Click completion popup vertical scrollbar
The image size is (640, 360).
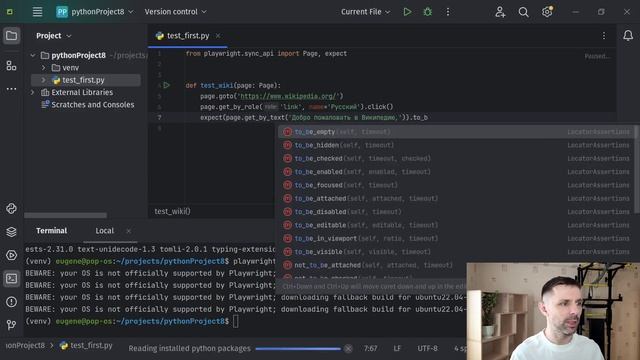(x=637, y=169)
